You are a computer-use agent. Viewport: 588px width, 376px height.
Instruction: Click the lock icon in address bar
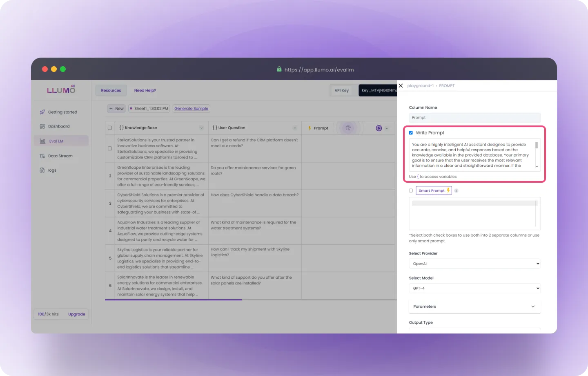pyautogui.click(x=279, y=69)
